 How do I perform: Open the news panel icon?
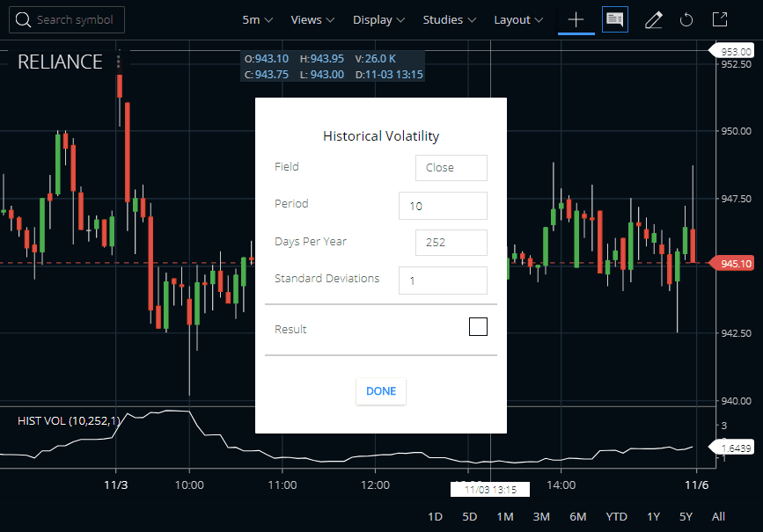pos(614,19)
